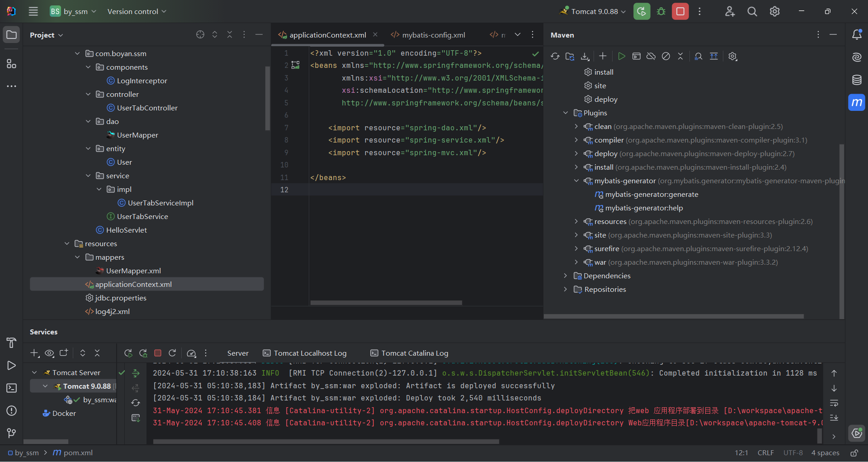Toggle Services view options eye icon
Viewport: 868px width, 462px height.
[x=49, y=353]
